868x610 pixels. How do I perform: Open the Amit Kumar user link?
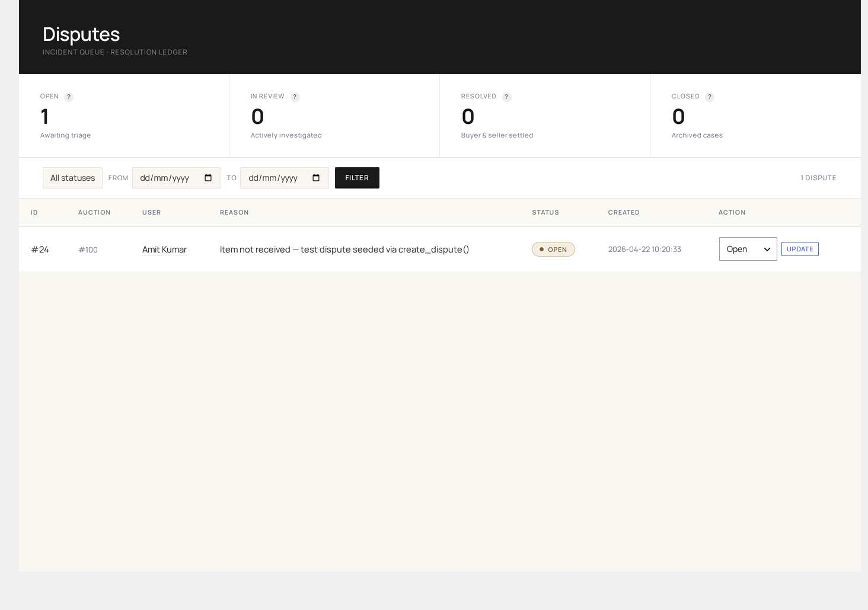coord(164,250)
